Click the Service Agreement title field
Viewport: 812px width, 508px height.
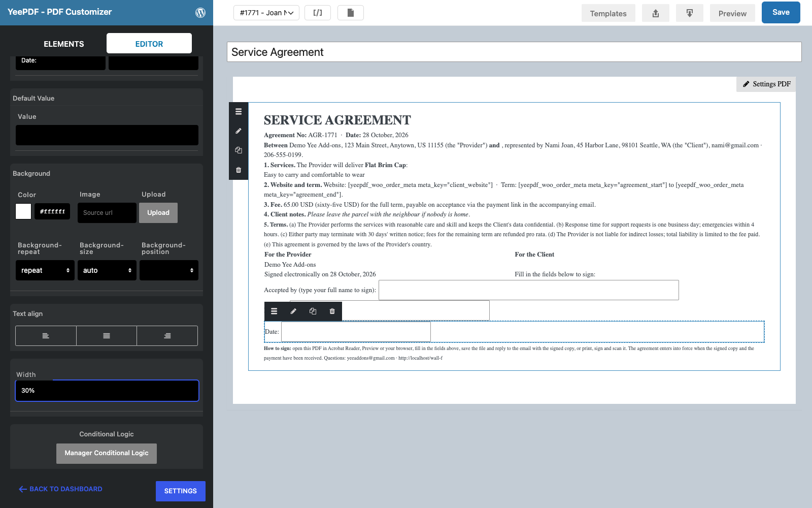click(x=514, y=52)
